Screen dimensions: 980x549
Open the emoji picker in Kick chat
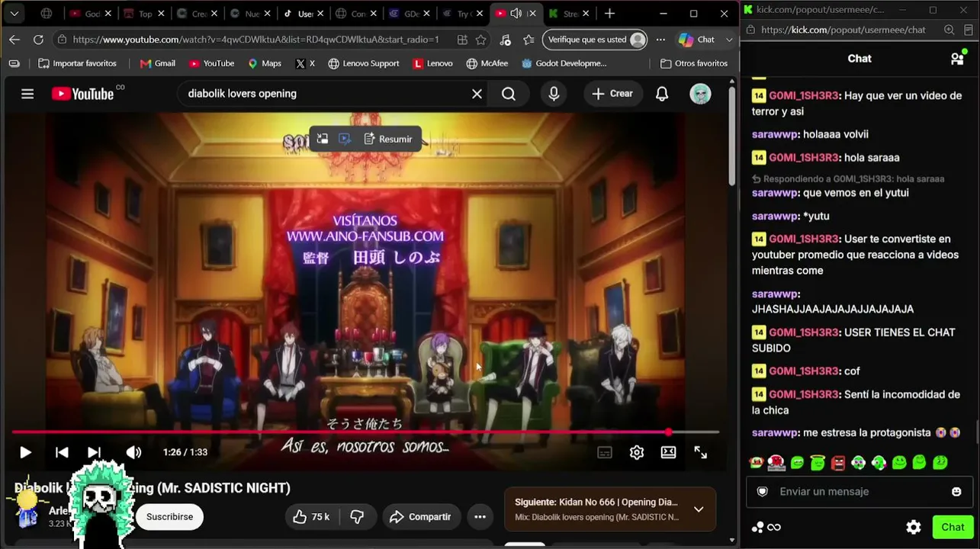[x=956, y=492]
